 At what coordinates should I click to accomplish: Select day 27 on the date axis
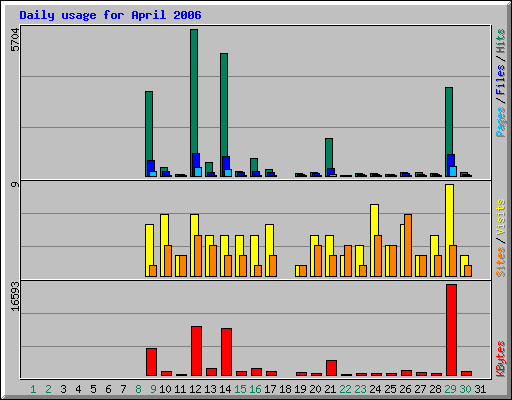[x=420, y=389]
